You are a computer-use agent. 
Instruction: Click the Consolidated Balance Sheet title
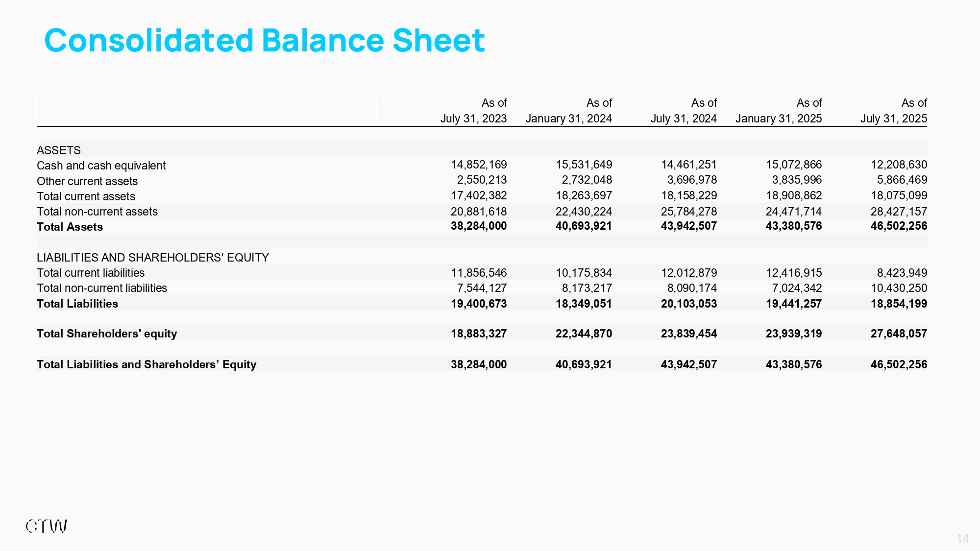point(264,40)
